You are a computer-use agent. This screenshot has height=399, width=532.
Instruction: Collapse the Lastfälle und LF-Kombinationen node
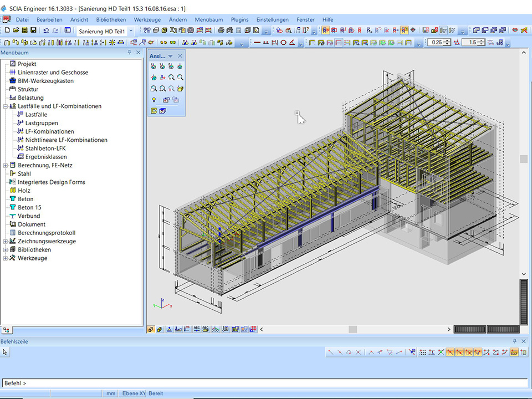click(x=6, y=106)
